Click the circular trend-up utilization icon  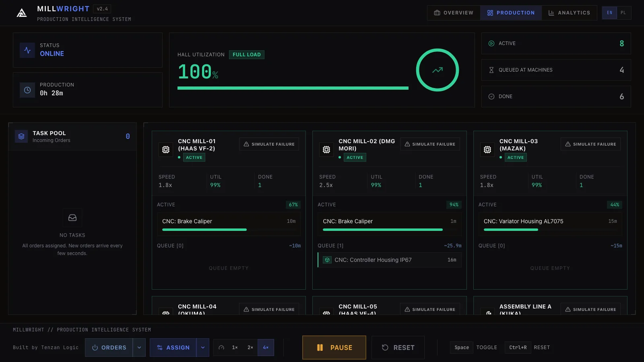point(438,70)
